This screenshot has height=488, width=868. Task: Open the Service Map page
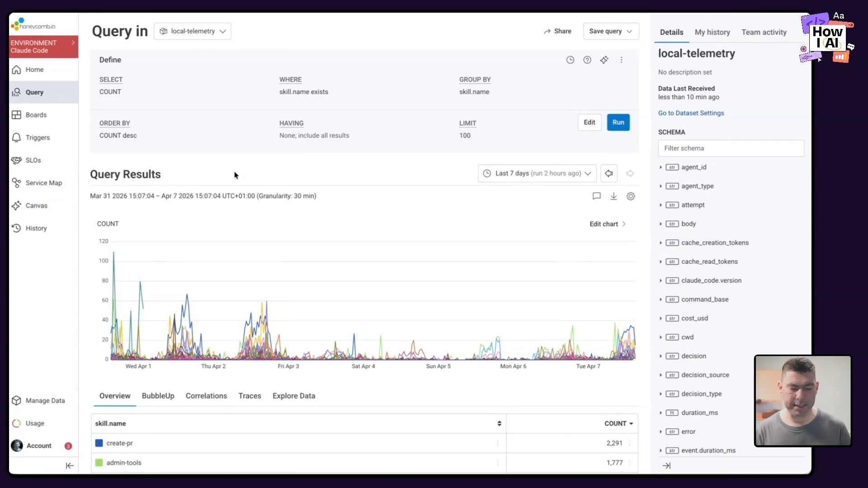click(x=43, y=183)
